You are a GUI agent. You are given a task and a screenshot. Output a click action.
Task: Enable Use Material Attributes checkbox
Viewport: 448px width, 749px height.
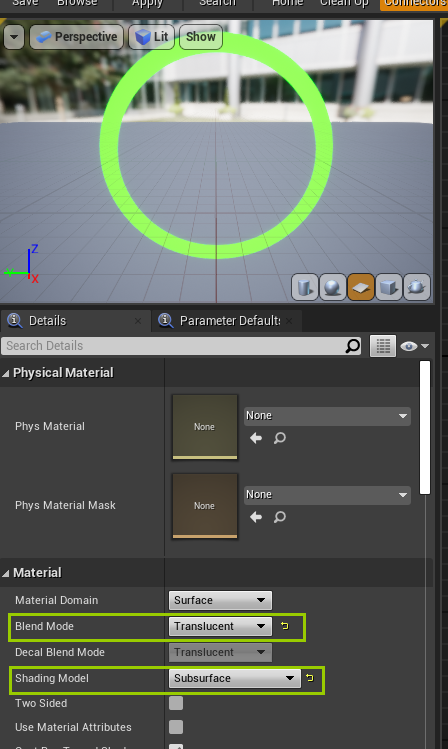coord(176,727)
